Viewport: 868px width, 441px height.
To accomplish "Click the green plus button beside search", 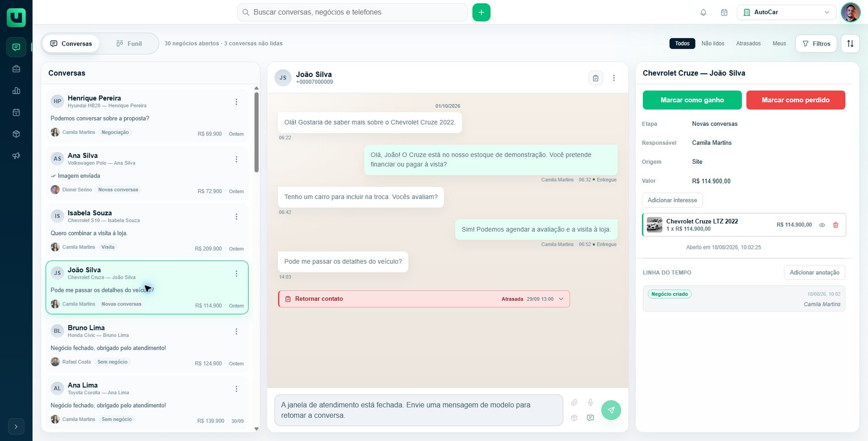I will coord(481,12).
